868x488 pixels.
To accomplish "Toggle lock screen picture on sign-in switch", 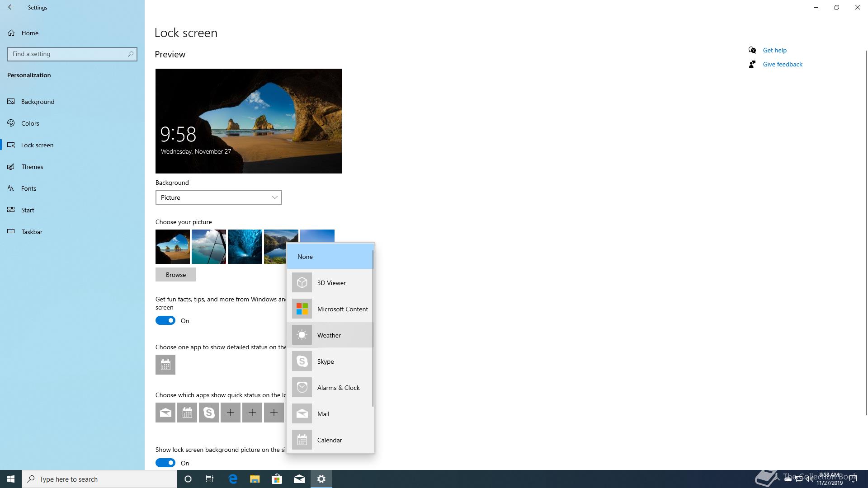I will click(x=165, y=463).
